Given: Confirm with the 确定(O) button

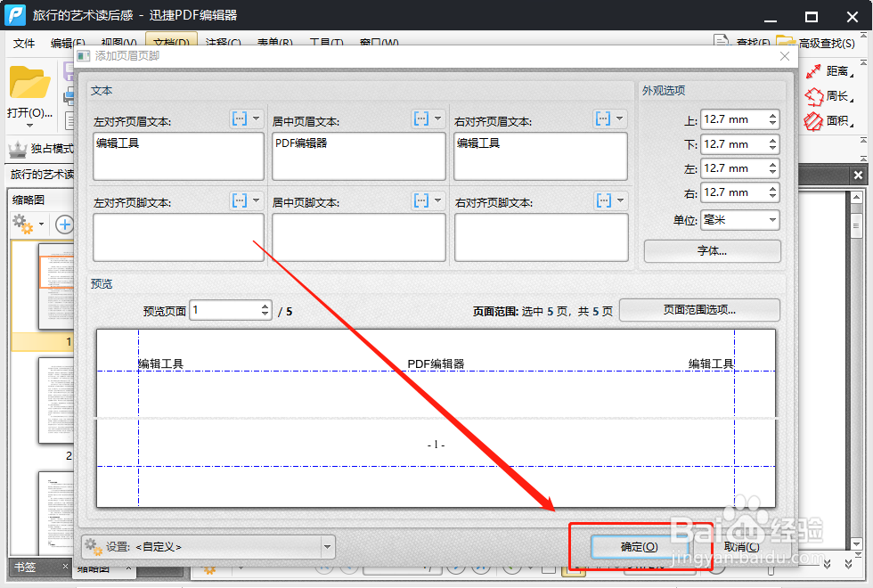Looking at the screenshot, I should click(x=640, y=547).
